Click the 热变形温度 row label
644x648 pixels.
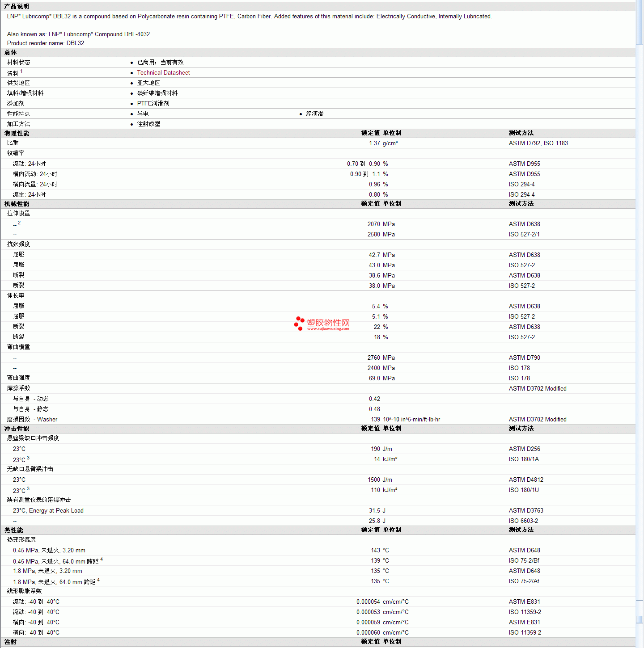coord(21,539)
